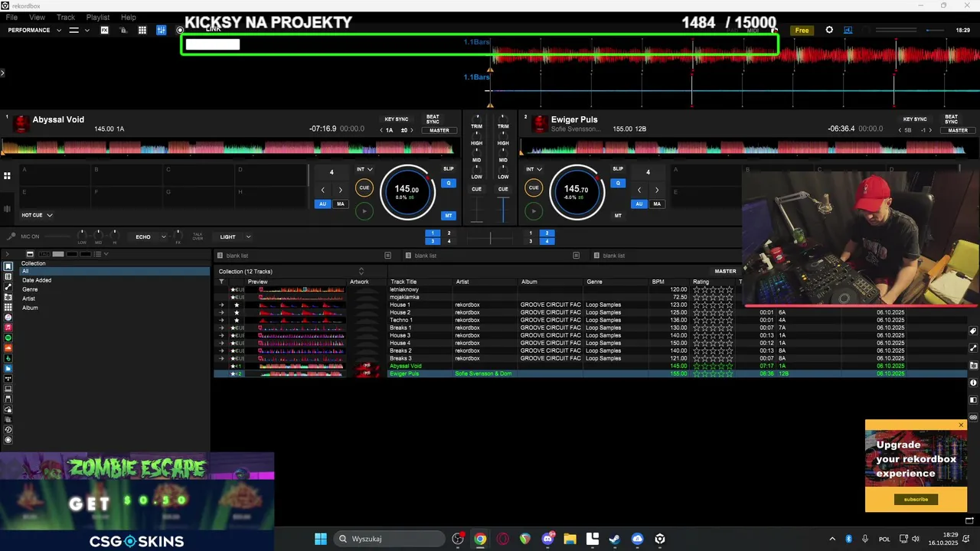Toggle KEY SYNC on deck 2
Image resolution: width=980 pixels, height=551 pixels.
click(915, 119)
